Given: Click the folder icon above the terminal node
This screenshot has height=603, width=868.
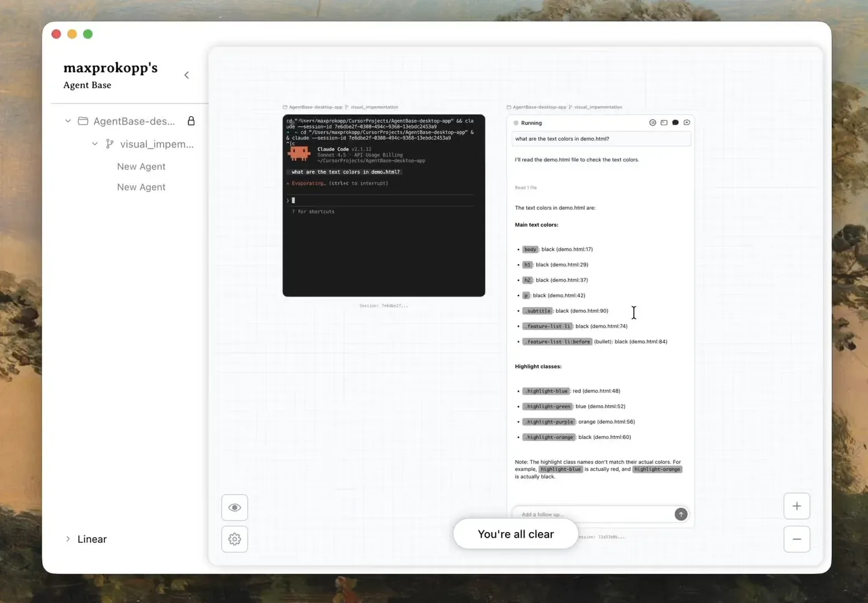Looking at the screenshot, I should tap(285, 107).
